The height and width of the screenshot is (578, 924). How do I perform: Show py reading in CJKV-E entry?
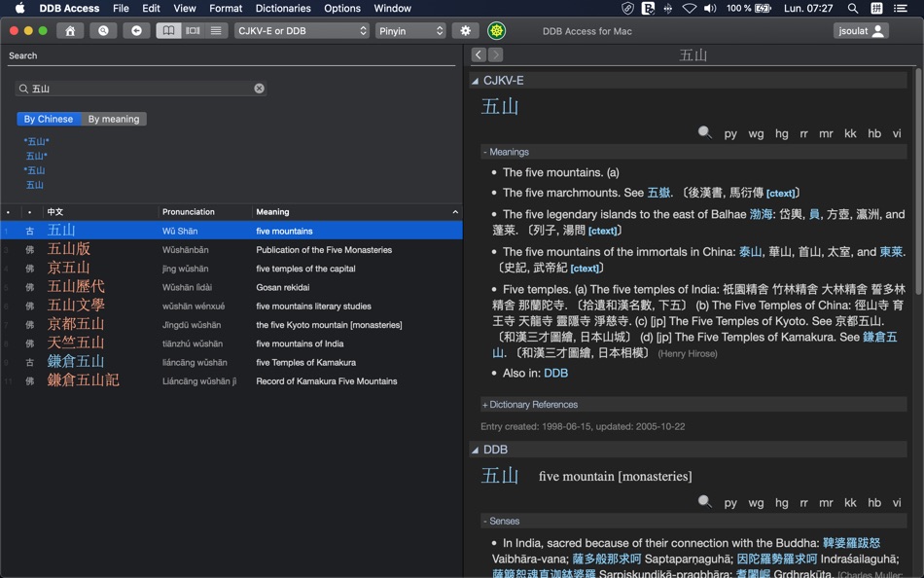coord(730,134)
